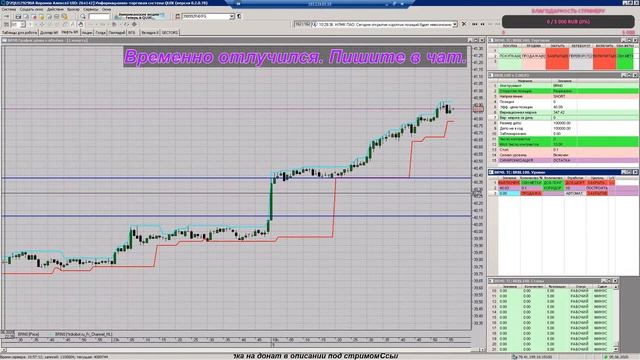
Task: Click the red ЗАКРЫТЬ cell in the trading table
Action: coord(558,56)
